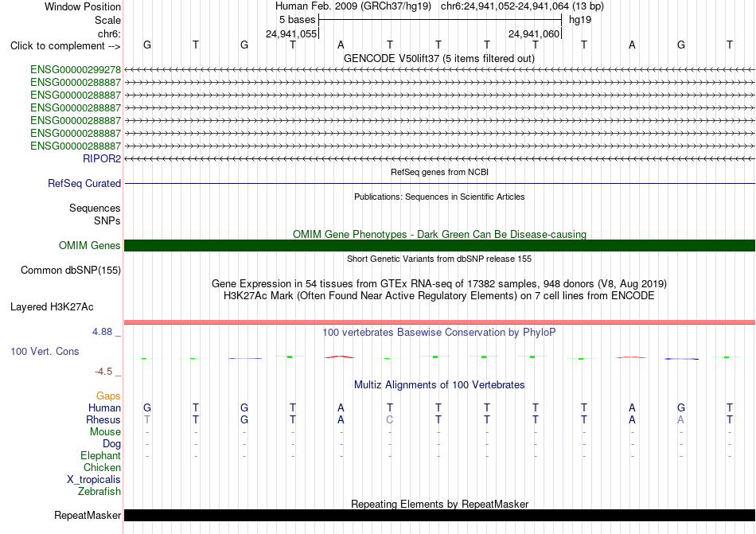Click the Elephant species label
Image resolution: width=756 pixels, height=534 pixels.
(x=100, y=455)
